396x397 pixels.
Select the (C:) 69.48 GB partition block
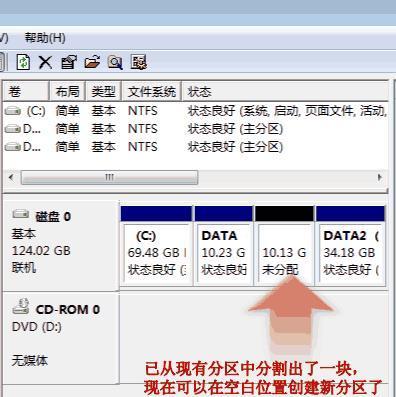click(156, 246)
